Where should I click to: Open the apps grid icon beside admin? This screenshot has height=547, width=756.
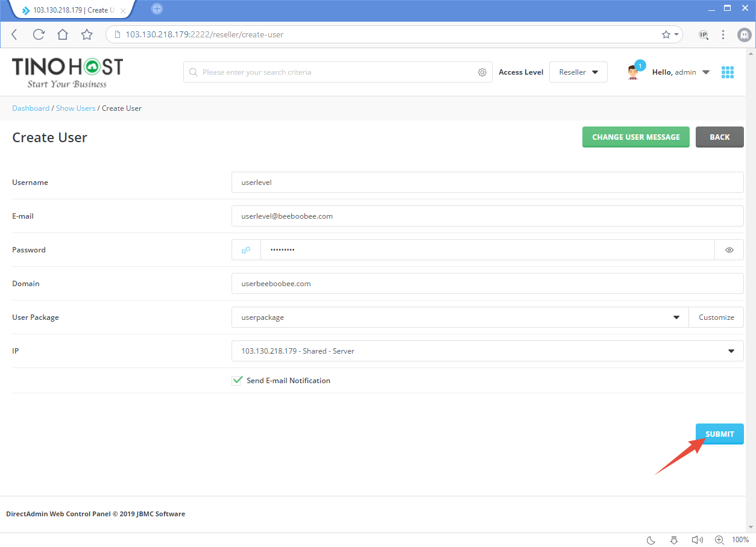point(728,72)
